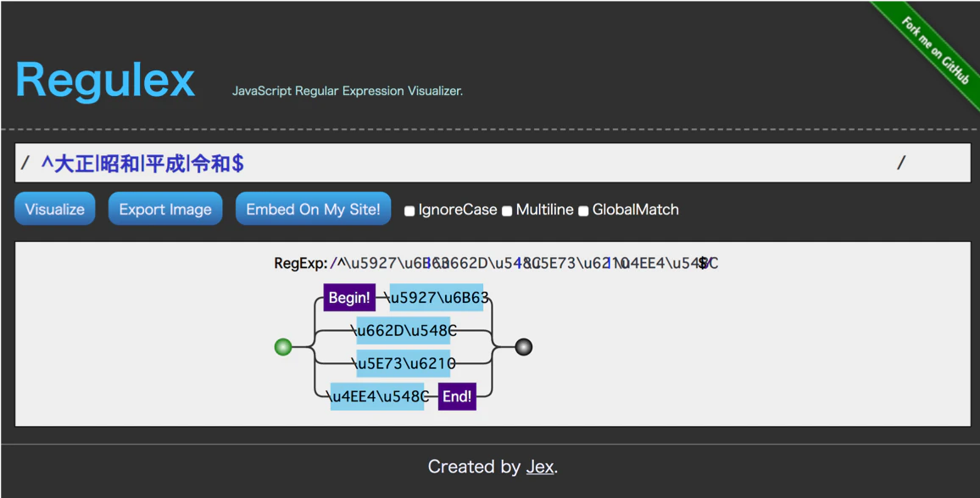Click the Begin! assertion box
980x498 pixels.
tap(349, 298)
